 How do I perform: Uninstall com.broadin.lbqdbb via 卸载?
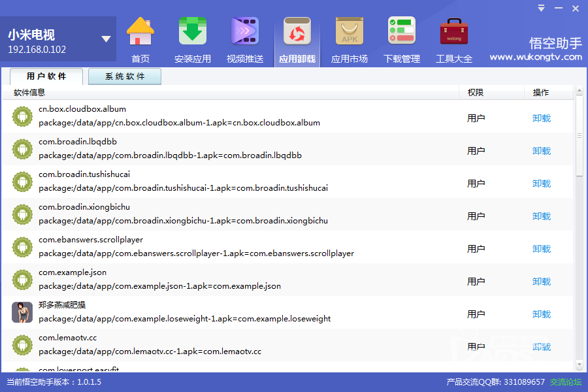tap(542, 151)
